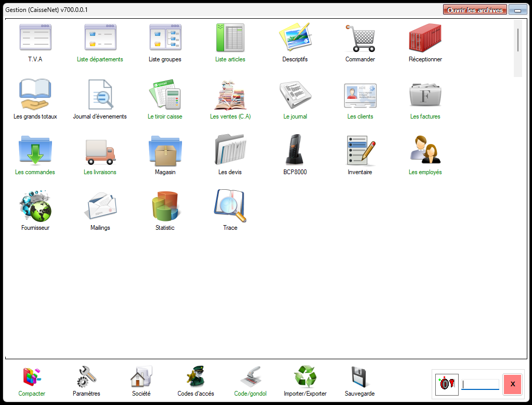532x405 pixels.
Task: Open the Code/gondol barcode scanner icon
Action: coord(250,376)
